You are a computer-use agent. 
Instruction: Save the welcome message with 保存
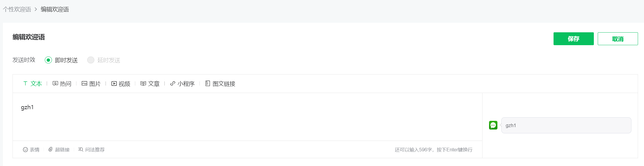pos(573,39)
